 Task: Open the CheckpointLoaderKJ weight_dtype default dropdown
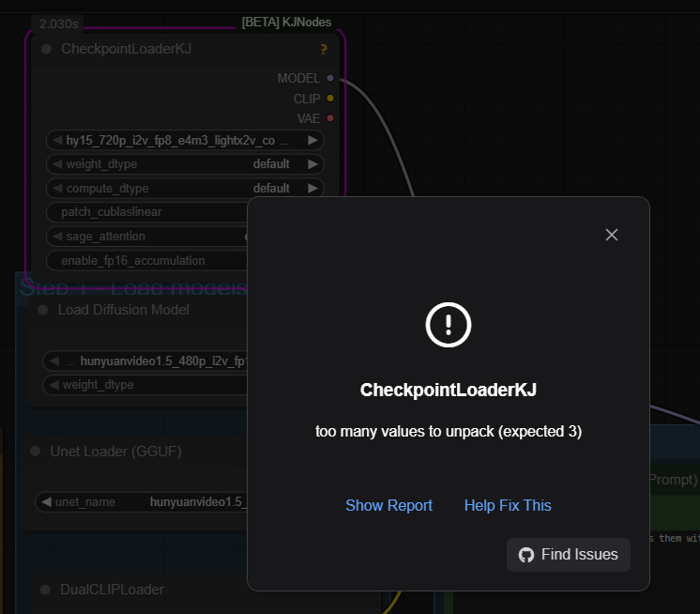(x=185, y=164)
